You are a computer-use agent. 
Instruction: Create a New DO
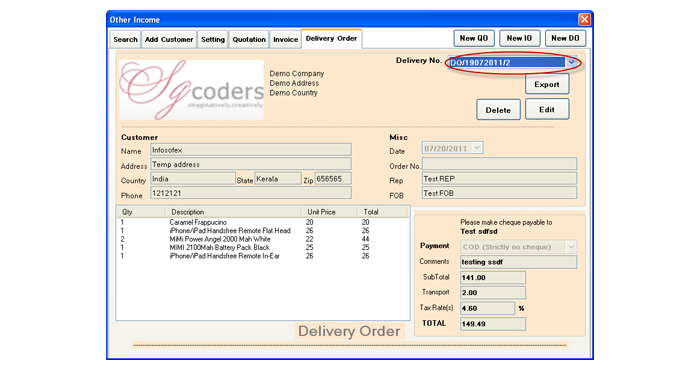coord(565,38)
